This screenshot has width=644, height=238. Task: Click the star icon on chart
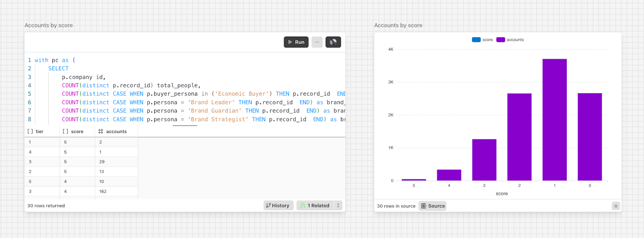point(616,206)
